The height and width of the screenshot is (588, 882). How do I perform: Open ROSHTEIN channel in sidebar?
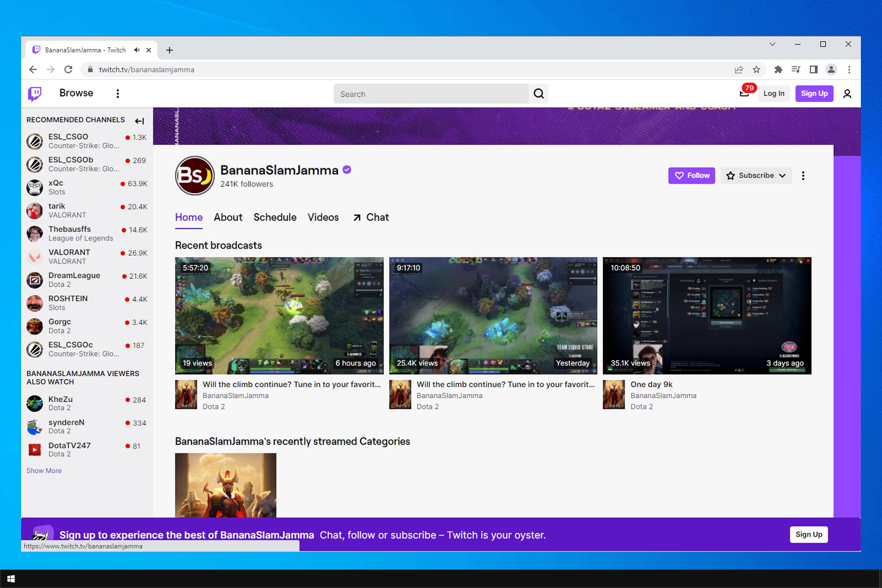pyautogui.click(x=87, y=303)
